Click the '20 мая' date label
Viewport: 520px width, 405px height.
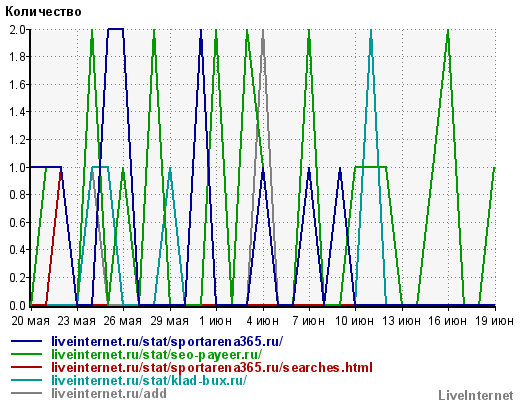[30, 321]
